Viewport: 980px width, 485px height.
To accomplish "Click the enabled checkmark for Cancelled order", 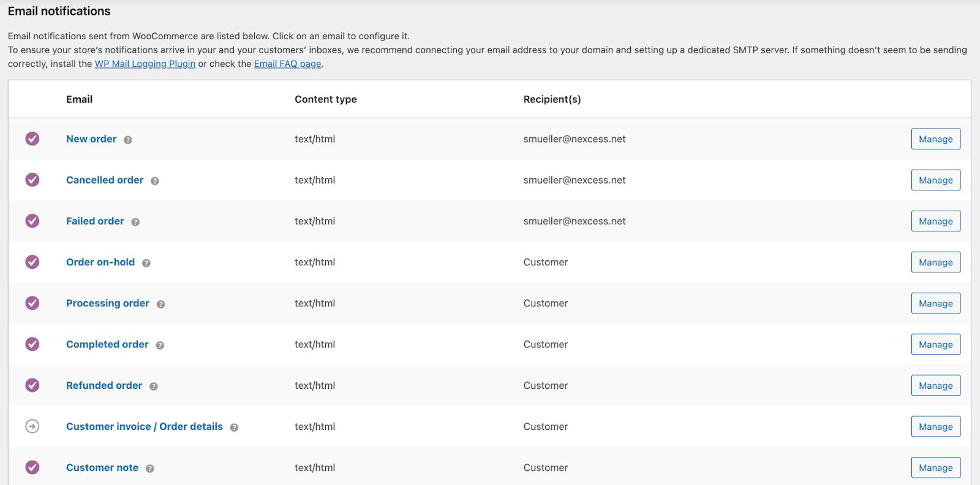I will coord(32,179).
